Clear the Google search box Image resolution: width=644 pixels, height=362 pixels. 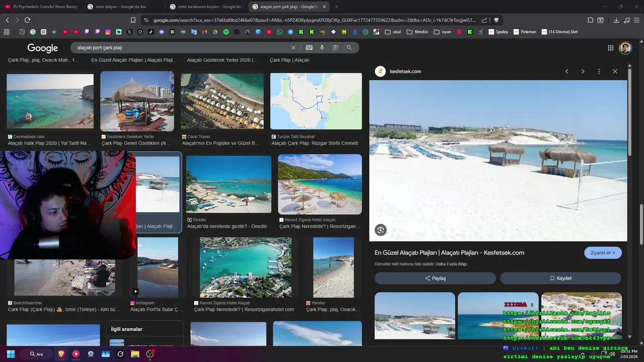pos(293,48)
